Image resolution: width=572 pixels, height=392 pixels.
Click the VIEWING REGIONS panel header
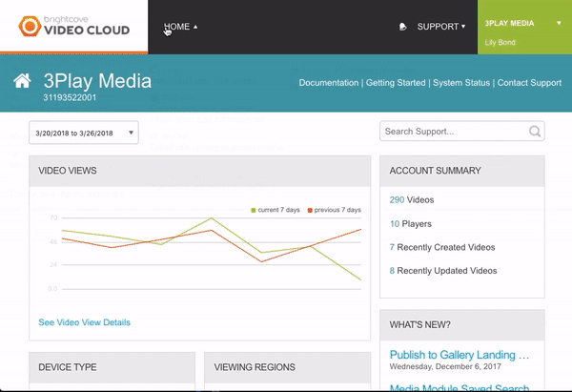pyautogui.click(x=288, y=367)
